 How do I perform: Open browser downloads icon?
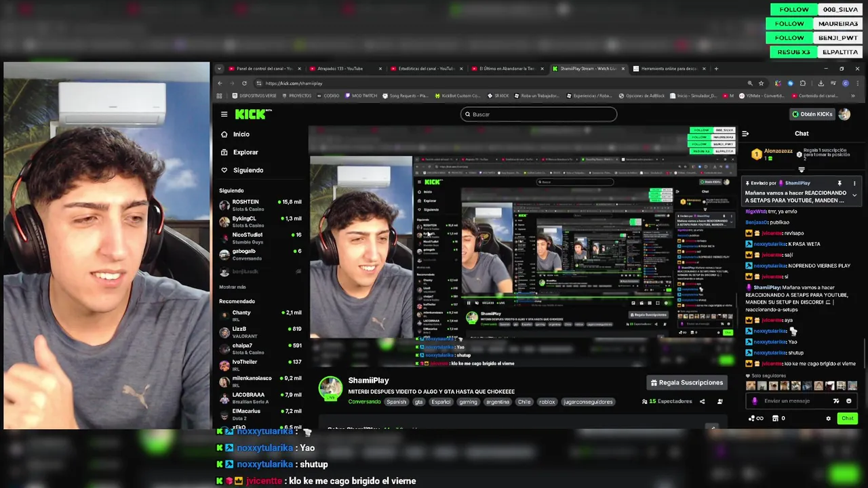[821, 83]
